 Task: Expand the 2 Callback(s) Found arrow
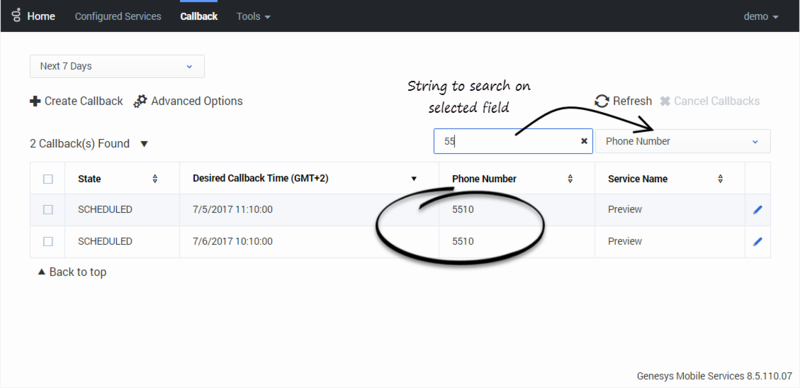[x=144, y=144]
